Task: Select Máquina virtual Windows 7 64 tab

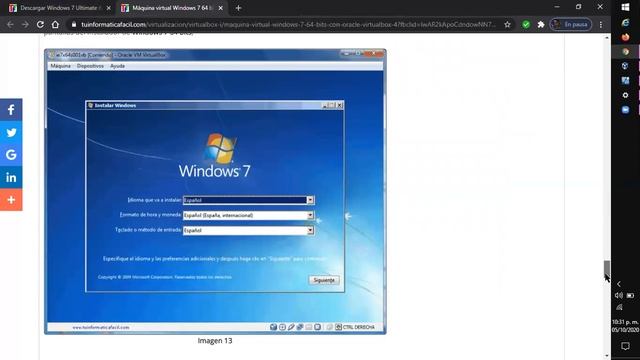Action: coord(172,8)
